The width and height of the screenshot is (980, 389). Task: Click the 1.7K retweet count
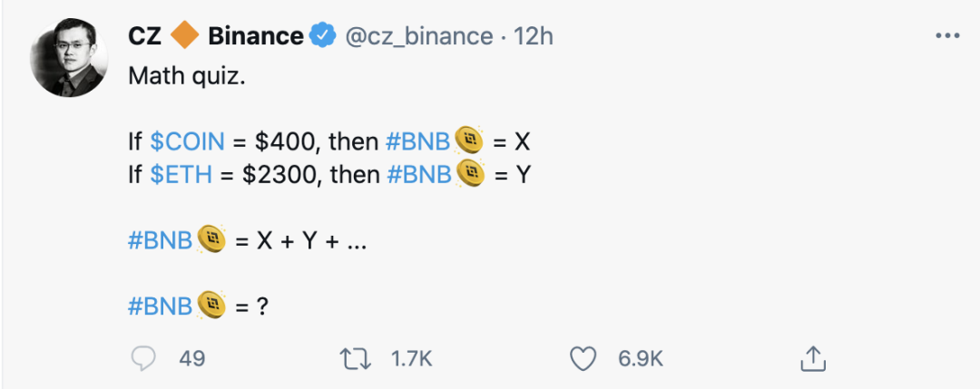(x=411, y=358)
